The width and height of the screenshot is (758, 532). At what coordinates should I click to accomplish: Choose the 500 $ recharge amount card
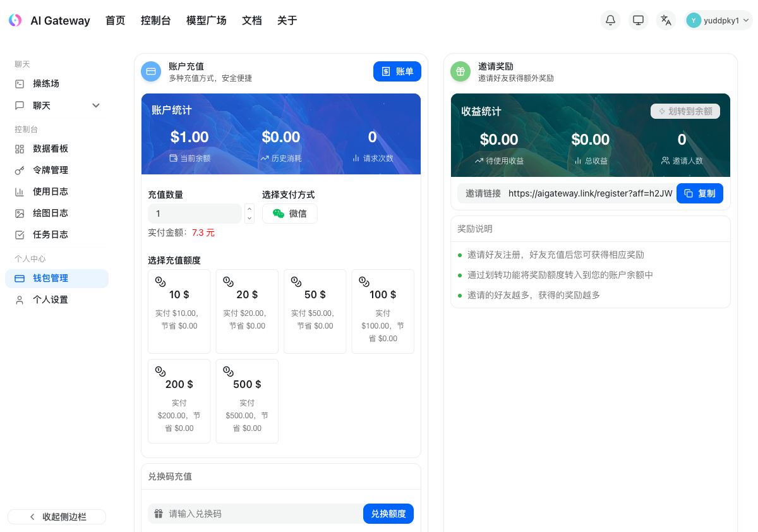click(247, 401)
